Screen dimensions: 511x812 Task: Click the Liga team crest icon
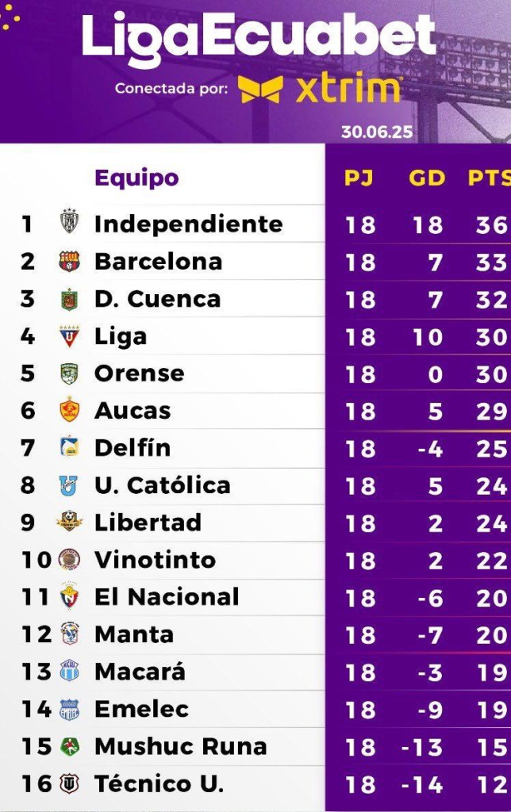point(68,336)
